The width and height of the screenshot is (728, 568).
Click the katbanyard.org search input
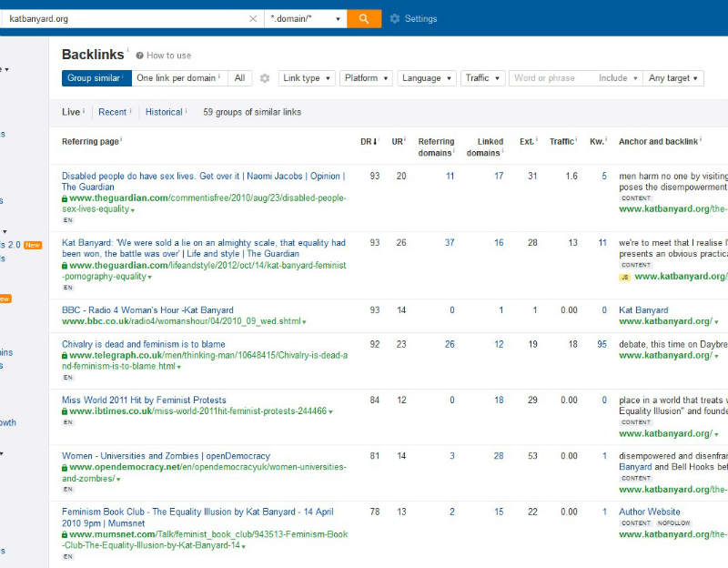click(126, 18)
